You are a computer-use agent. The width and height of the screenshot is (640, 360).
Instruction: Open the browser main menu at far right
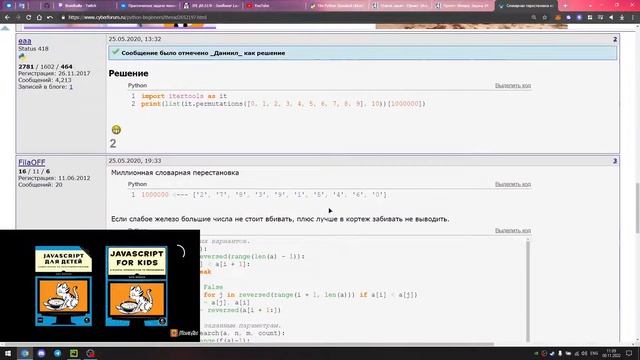[633, 18]
